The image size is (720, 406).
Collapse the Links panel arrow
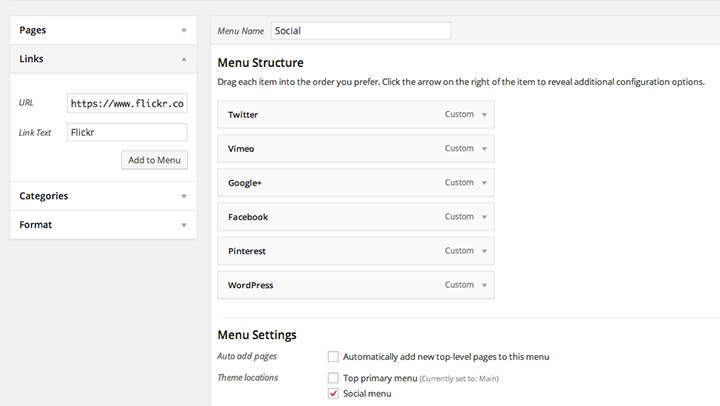[x=184, y=59]
